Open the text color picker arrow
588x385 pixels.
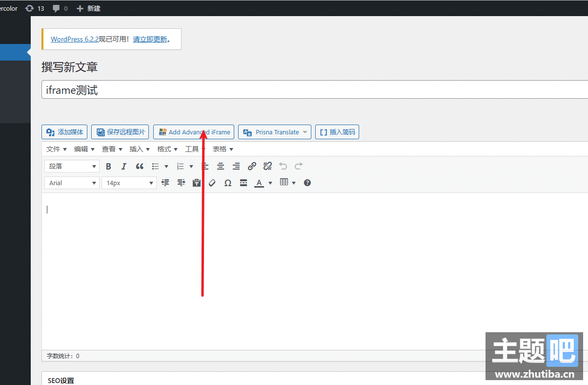click(x=270, y=183)
